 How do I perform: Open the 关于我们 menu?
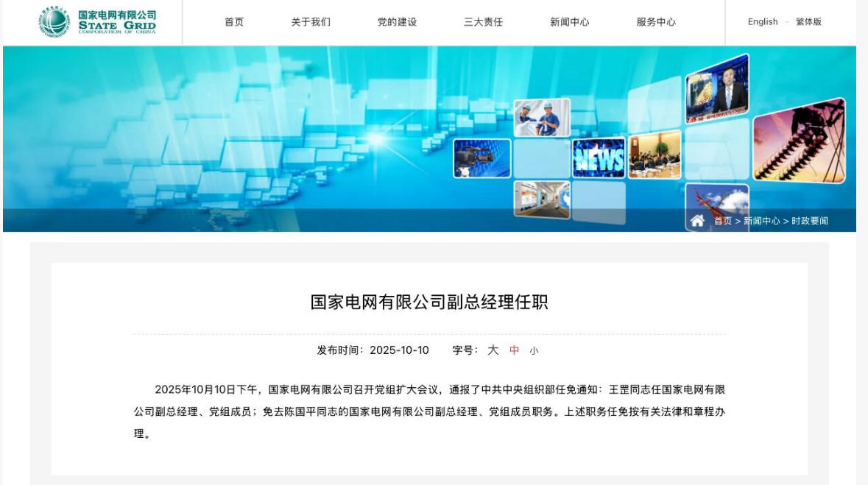coord(311,22)
